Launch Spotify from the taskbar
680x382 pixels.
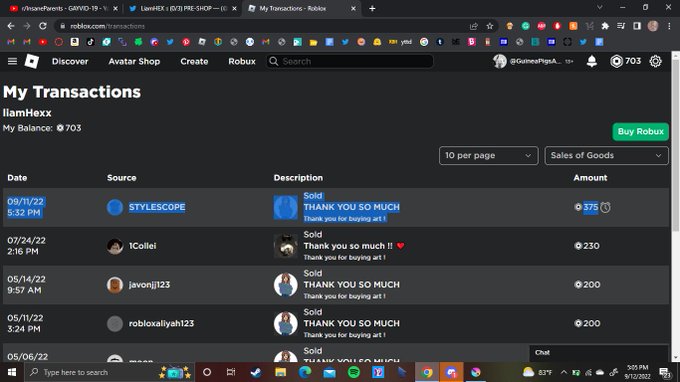[x=353, y=372]
